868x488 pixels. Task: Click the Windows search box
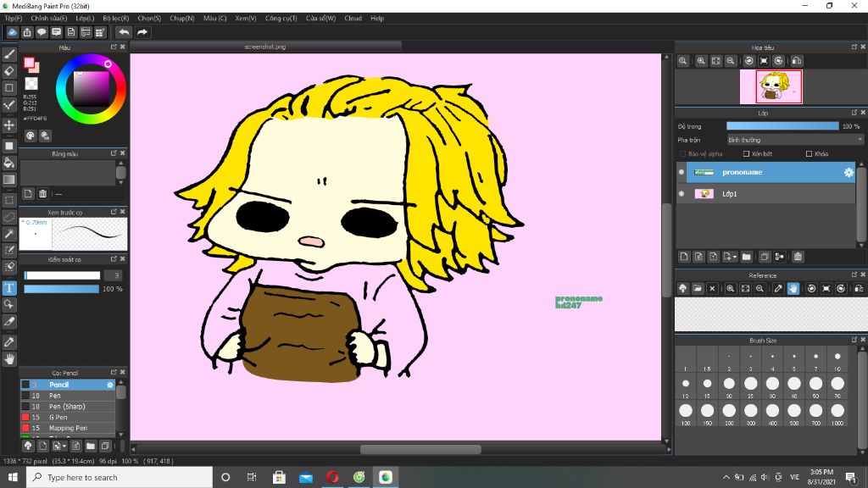click(x=119, y=477)
